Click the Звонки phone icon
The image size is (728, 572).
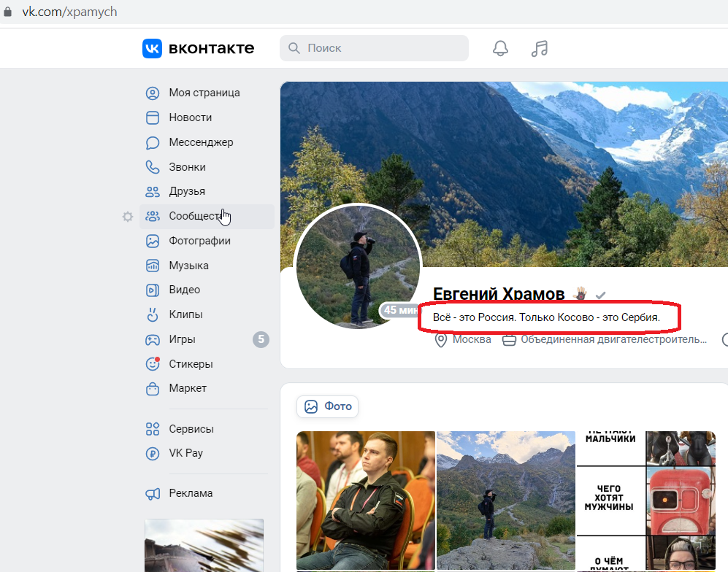tap(153, 167)
